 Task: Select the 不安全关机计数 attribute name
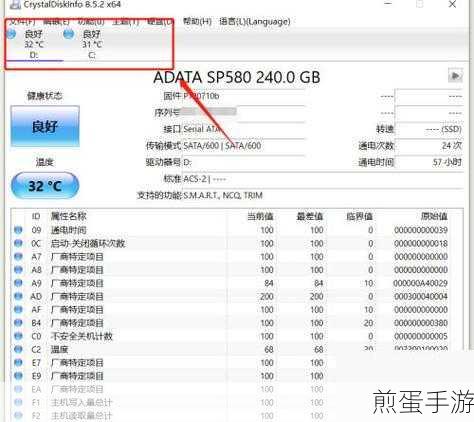(x=81, y=336)
